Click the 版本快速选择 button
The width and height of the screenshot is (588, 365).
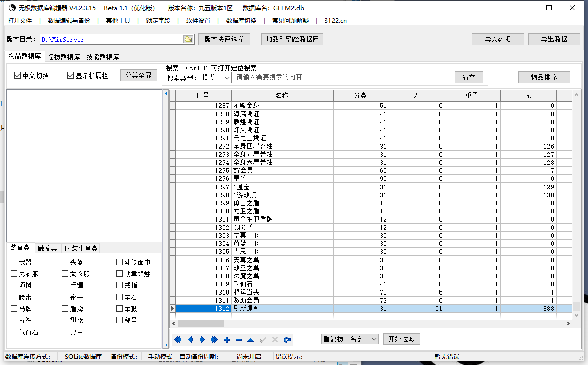coord(224,39)
